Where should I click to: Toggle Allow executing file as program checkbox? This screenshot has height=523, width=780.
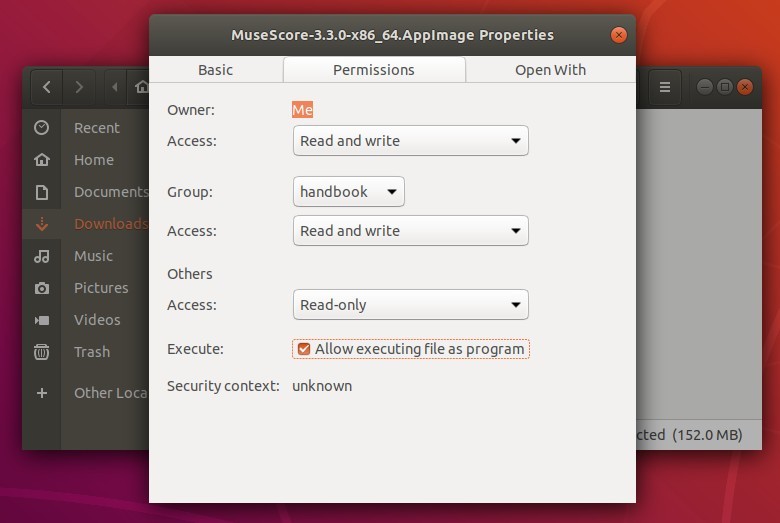click(x=304, y=349)
